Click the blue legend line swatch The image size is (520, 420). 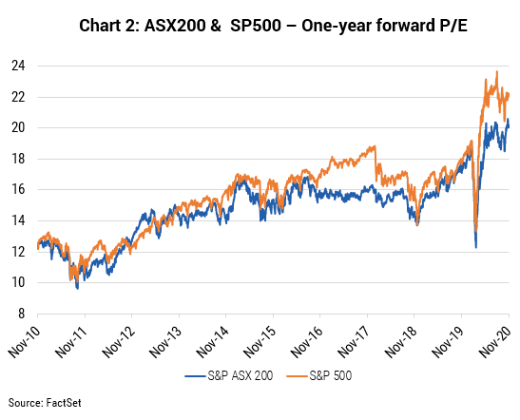[195, 376]
